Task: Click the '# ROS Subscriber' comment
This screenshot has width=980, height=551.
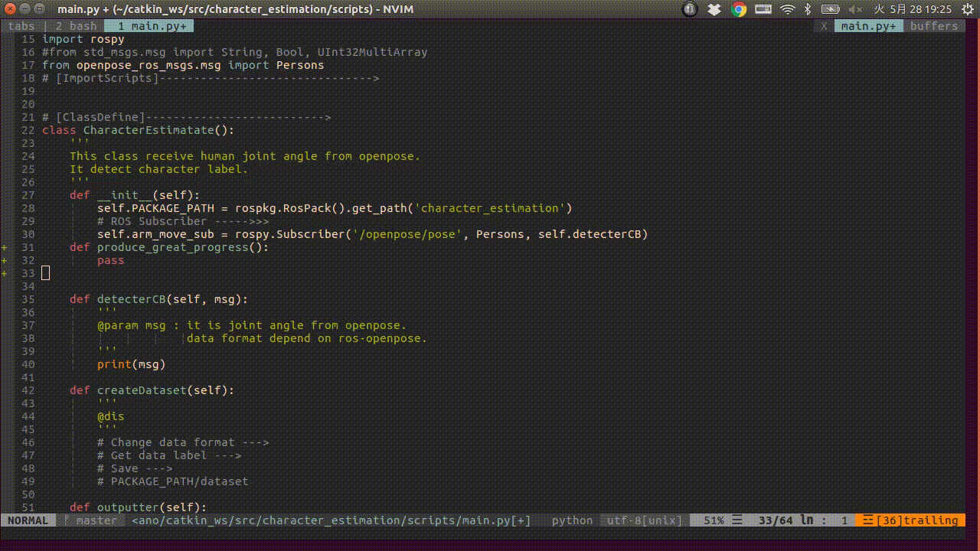Action: tap(183, 221)
